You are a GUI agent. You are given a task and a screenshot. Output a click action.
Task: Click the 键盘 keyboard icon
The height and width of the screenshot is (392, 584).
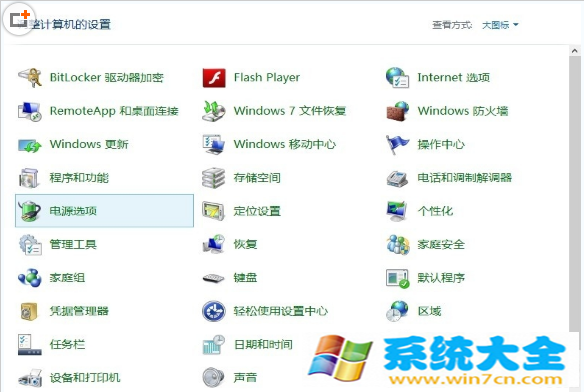tap(214, 278)
